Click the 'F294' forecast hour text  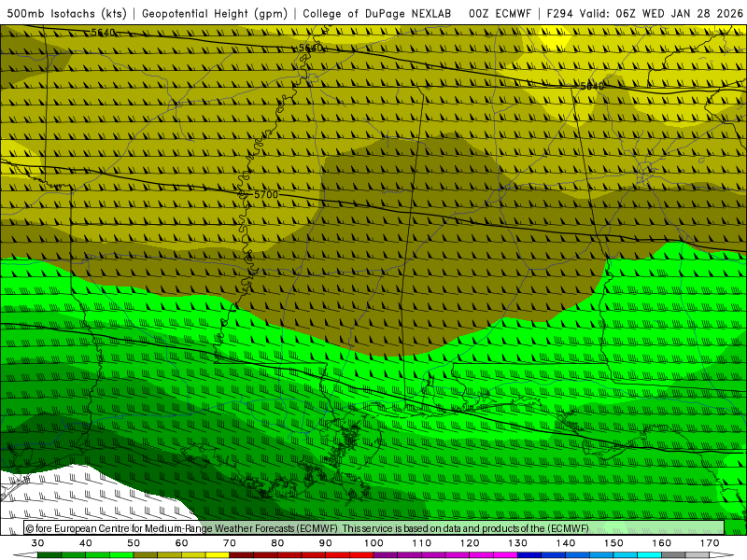point(559,13)
